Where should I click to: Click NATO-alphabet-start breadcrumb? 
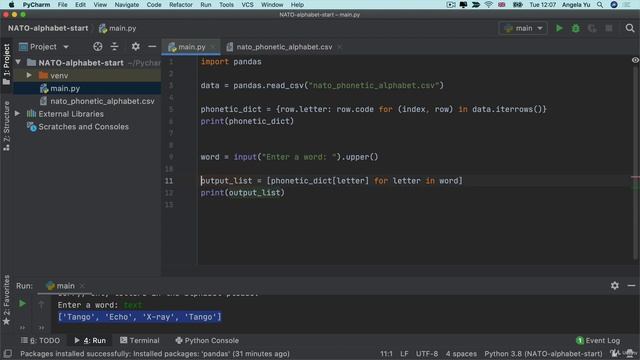coord(48,28)
